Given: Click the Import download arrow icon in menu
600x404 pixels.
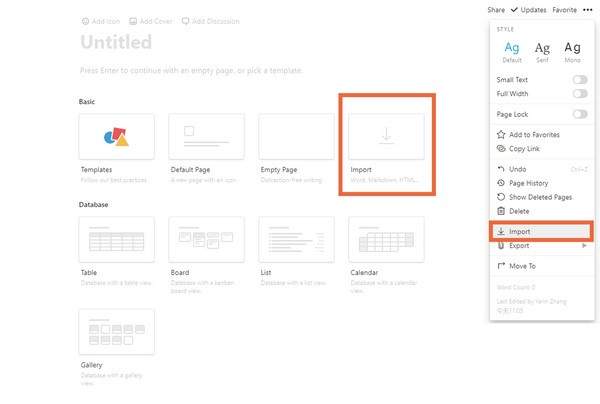Looking at the screenshot, I should pyautogui.click(x=501, y=231).
